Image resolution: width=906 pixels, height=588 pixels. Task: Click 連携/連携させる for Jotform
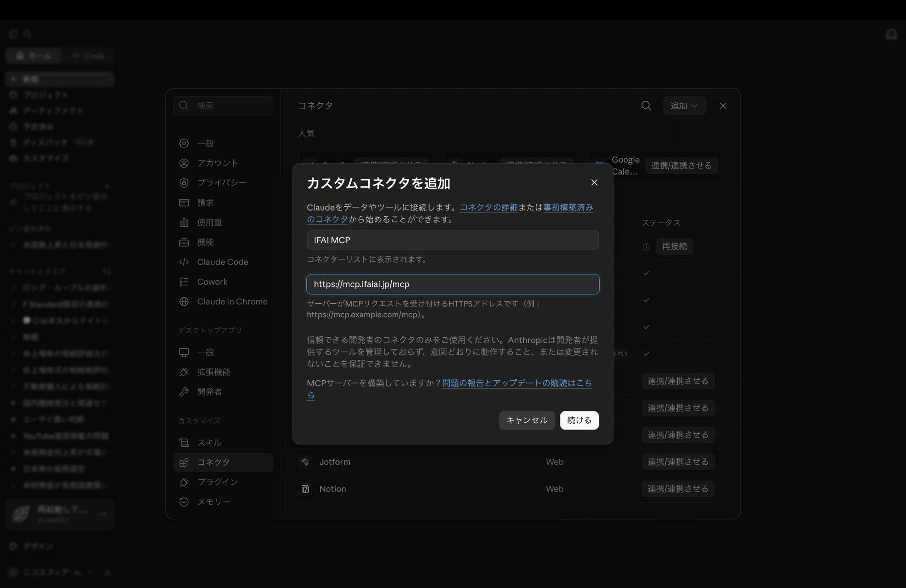coord(678,462)
